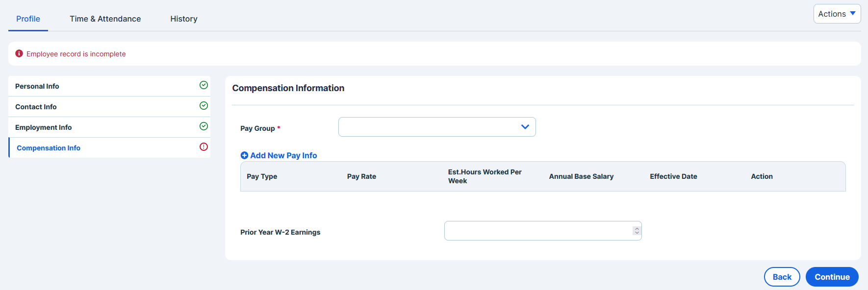Go to the Employment Info section
Viewport: 868px width, 290px height.
point(109,127)
